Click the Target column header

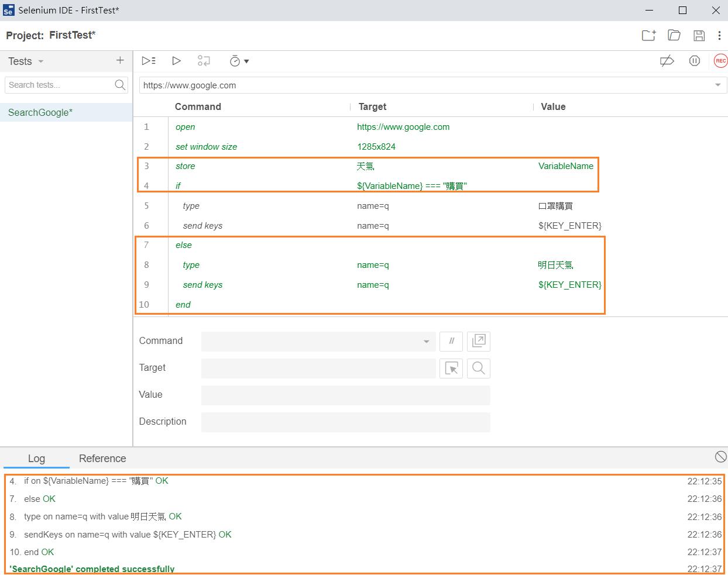pyautogui.click(x=372, y=106)
